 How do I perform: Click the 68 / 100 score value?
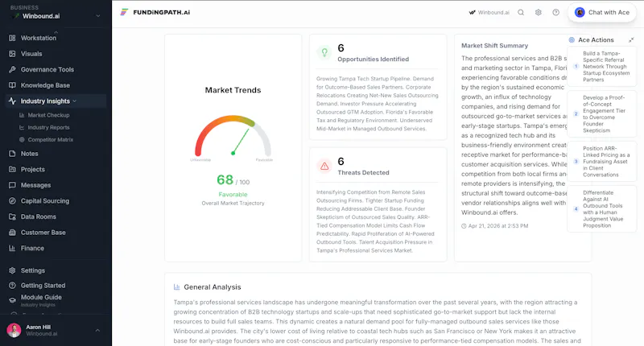233,179
